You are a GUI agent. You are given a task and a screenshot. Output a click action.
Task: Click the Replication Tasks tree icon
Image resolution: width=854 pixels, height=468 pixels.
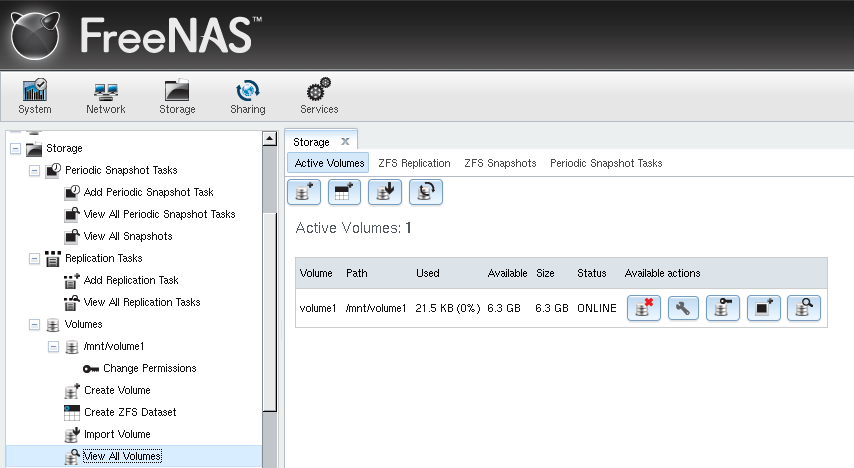click(x=53, y=258)
